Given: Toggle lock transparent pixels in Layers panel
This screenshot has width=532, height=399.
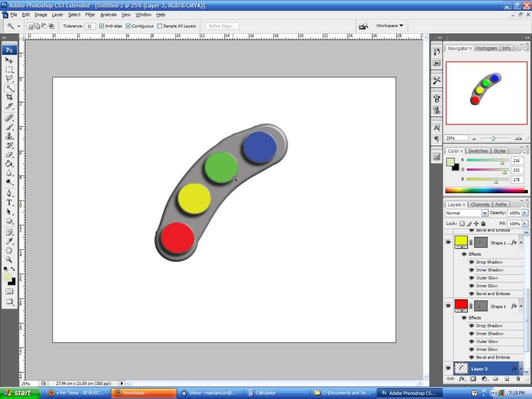Looking at the screenshot, I should pos(462,223).
